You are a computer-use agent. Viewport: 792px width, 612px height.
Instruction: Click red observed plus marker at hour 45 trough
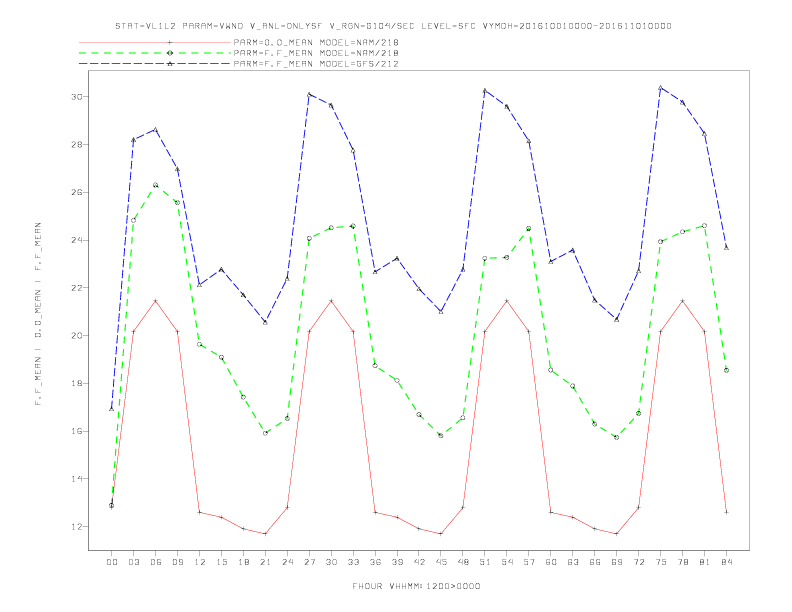click(441, 534)
